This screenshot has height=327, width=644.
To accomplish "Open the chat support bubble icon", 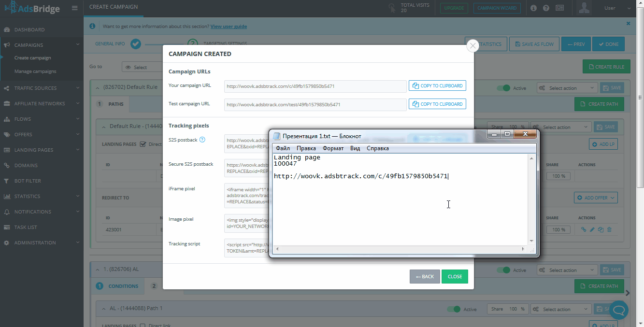I will (619, 309).
